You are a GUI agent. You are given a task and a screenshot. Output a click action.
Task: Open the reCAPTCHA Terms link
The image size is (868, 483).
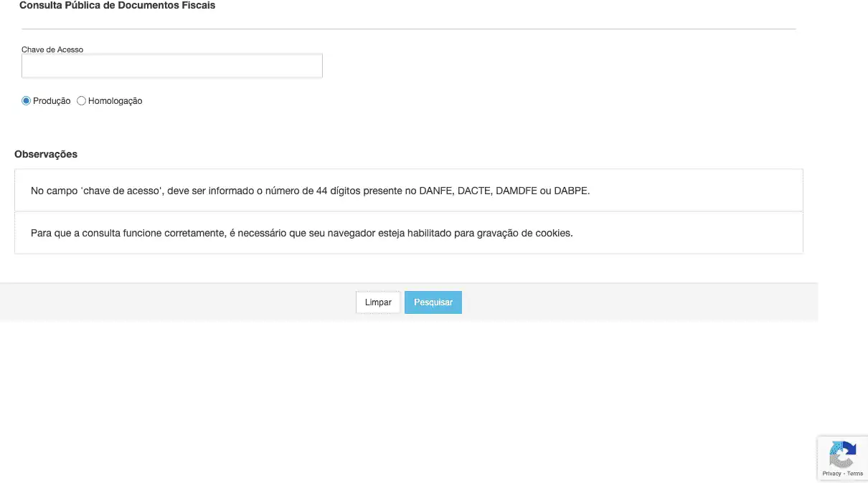coord(855,474)
